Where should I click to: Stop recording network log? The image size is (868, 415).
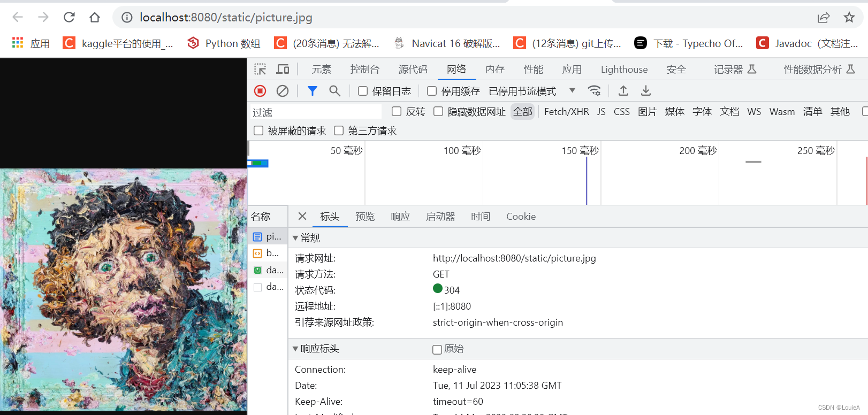pos(260,91)
